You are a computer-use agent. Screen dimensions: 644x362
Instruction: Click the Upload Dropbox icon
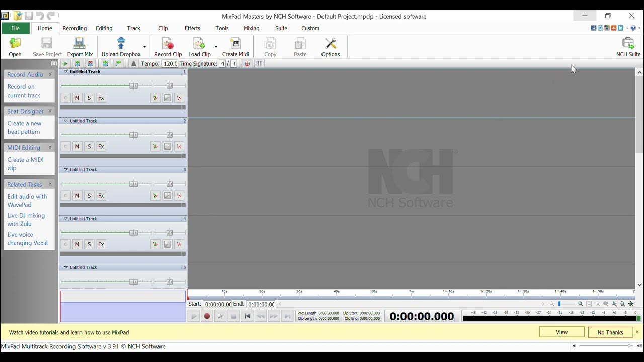click(121, 44)
